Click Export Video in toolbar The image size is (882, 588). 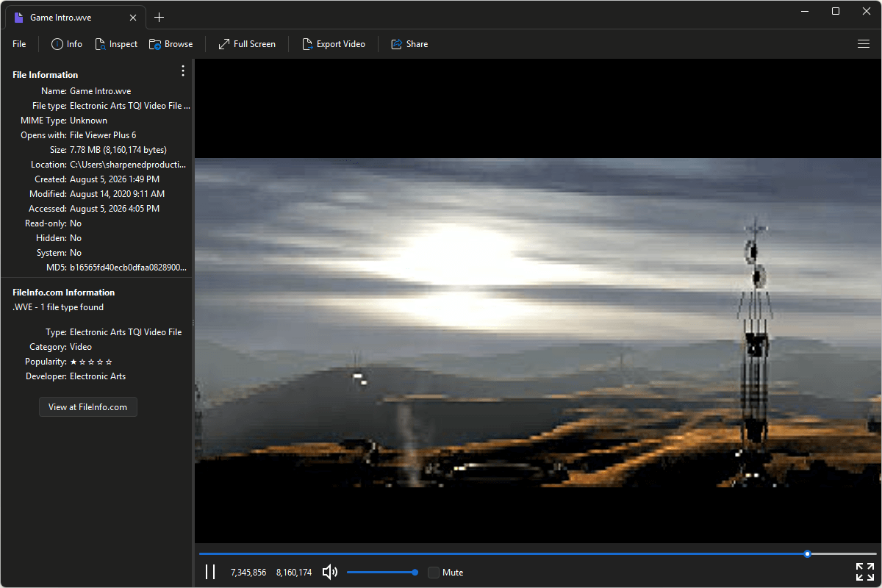point(334,44)
